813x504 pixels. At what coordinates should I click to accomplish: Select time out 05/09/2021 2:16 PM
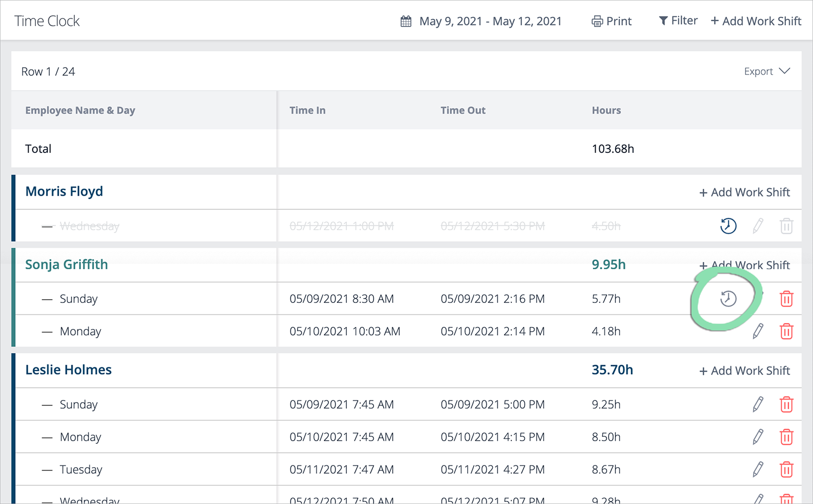493,299
